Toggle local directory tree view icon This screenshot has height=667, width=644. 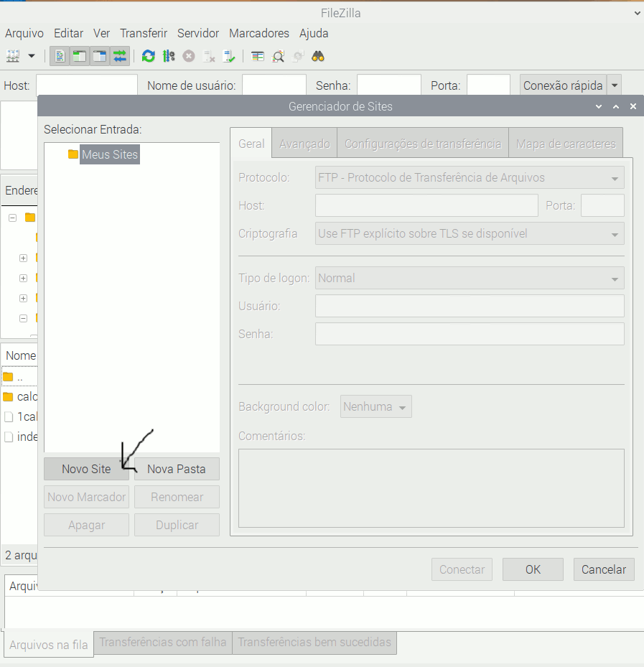pyautogui.click(x=80, y=56)
